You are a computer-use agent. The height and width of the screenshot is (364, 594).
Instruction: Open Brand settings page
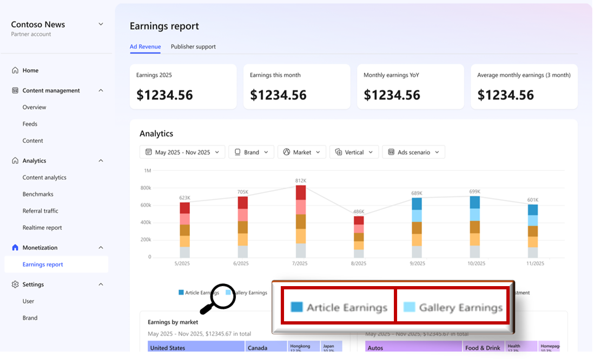pyautogui.click(x=30, y=318)
